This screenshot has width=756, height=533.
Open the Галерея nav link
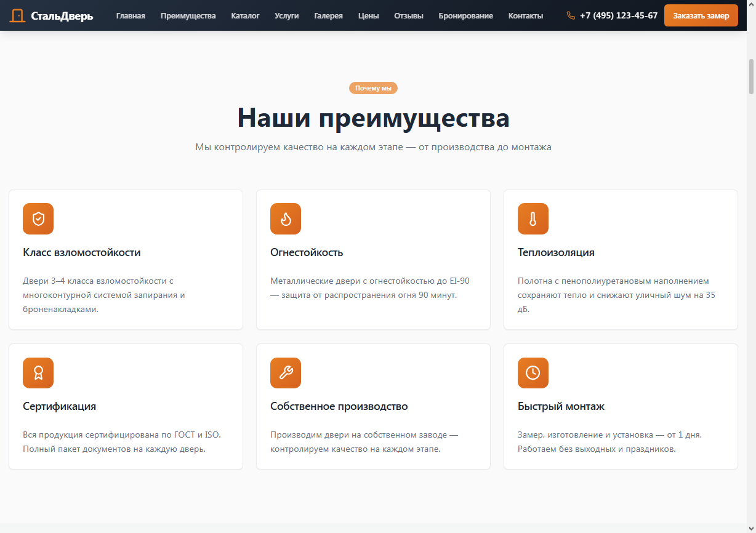click(x=328, y=15)
